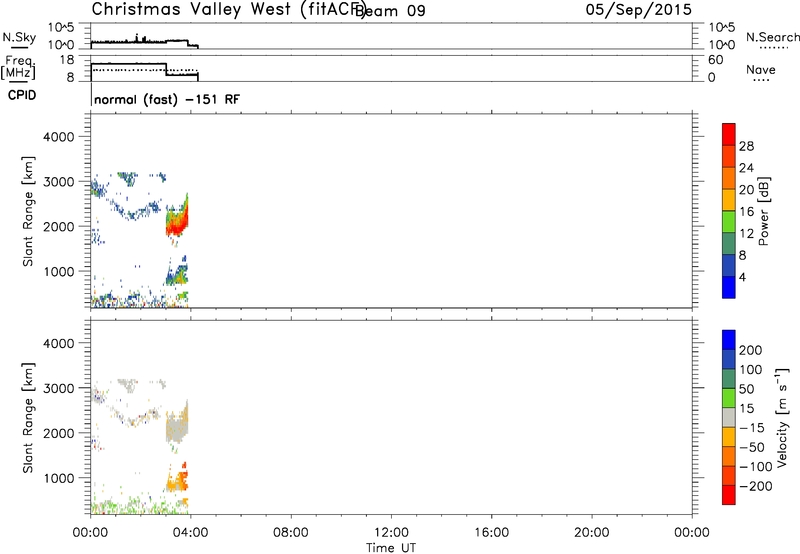Click the noise sky line plot in top panel
The height and width of the screenshot is (554, 800).
[x=144, y=42]
